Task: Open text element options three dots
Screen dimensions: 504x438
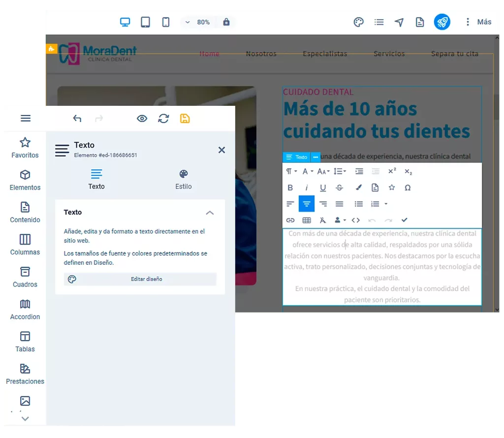Action: pyautogui.click(x=315, y=157)
